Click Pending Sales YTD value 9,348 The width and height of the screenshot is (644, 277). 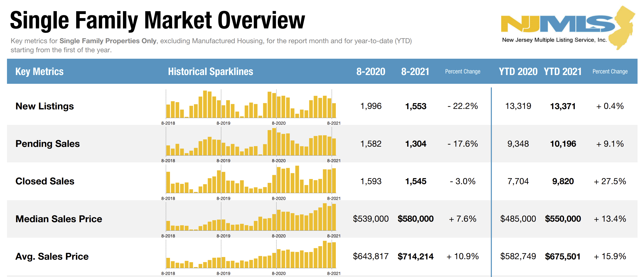[x=518, y=144]
